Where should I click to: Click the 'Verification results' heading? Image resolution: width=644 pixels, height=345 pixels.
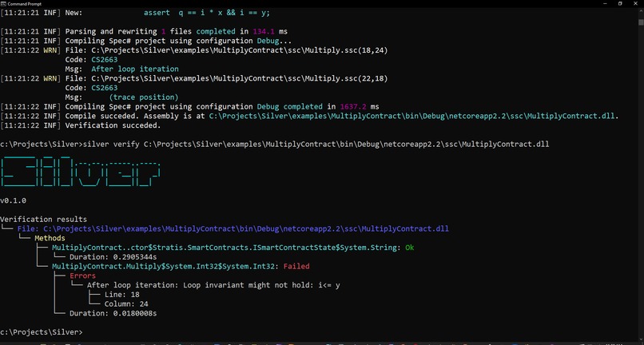[x=43, y=220]
